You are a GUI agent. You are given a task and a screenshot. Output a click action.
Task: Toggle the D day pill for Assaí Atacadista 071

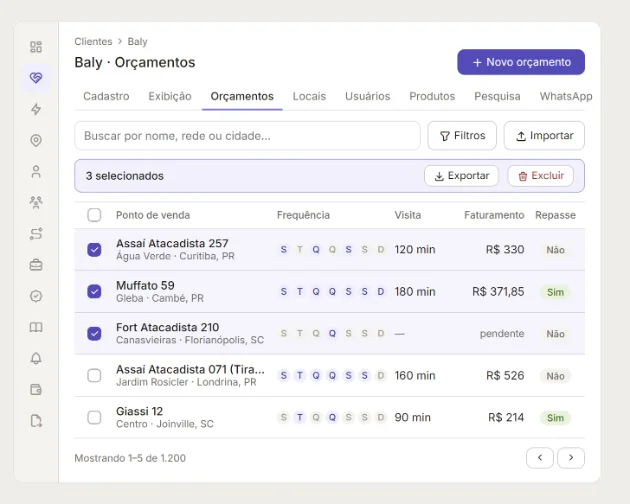[380, 375]
